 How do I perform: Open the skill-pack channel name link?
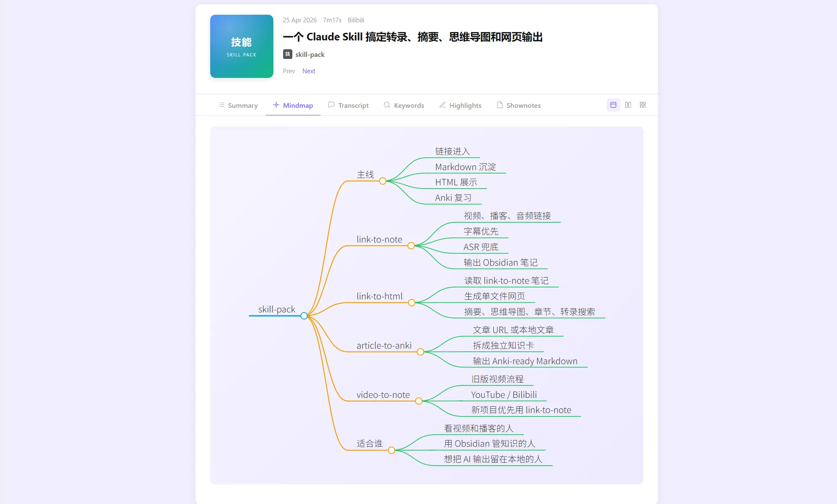(x=310, y=54)
